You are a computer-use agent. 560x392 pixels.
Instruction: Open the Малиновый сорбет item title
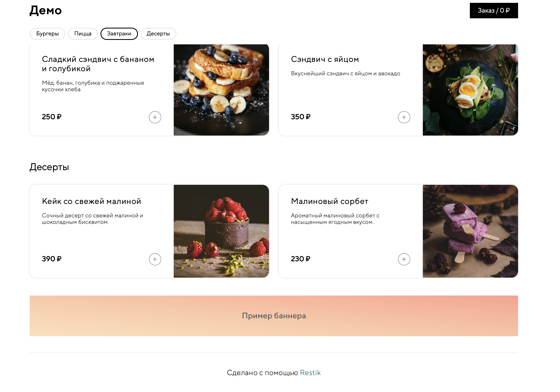click(x=329, y=201)
